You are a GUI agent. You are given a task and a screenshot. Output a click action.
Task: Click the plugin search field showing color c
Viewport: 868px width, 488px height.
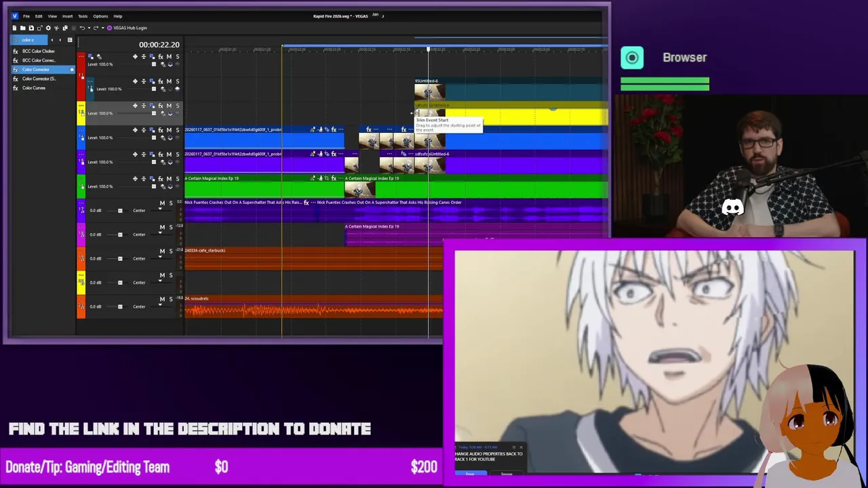(29, 40)
